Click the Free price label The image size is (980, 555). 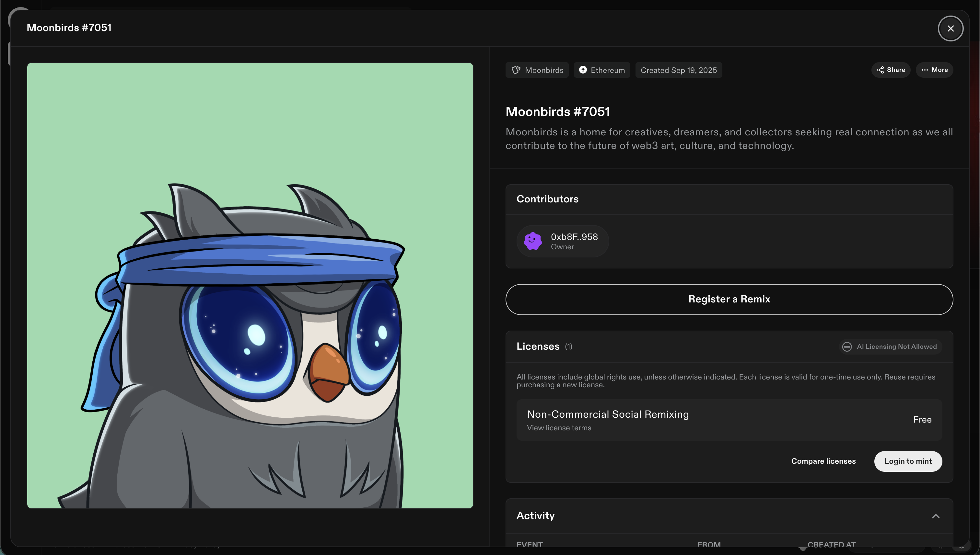[922, 420]
